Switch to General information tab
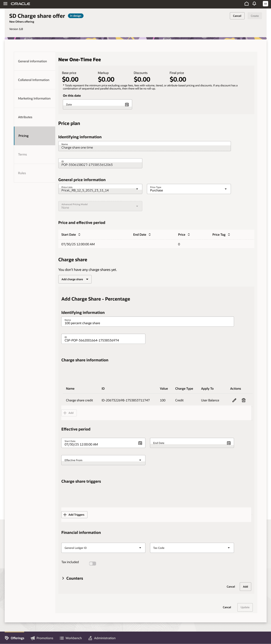Screen dimensions: 271x644 click(x=32, y=61)
